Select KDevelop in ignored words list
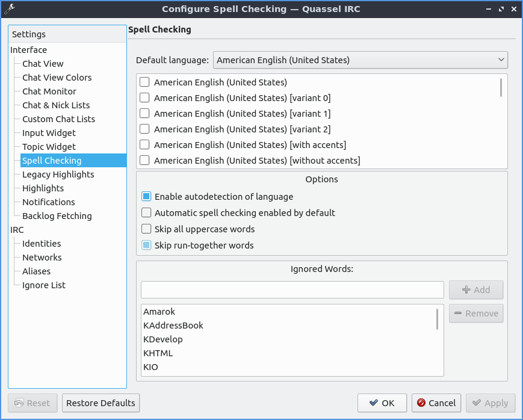This screenshot has height=420, width=523. (x=162, y=339)
